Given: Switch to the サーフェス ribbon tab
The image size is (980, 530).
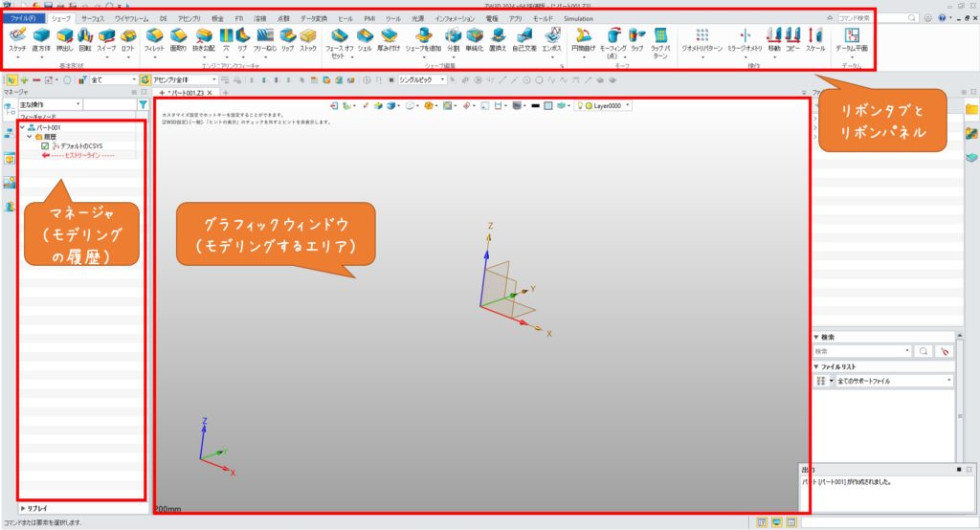Looking at the screenshot, I should coord(93,18).
